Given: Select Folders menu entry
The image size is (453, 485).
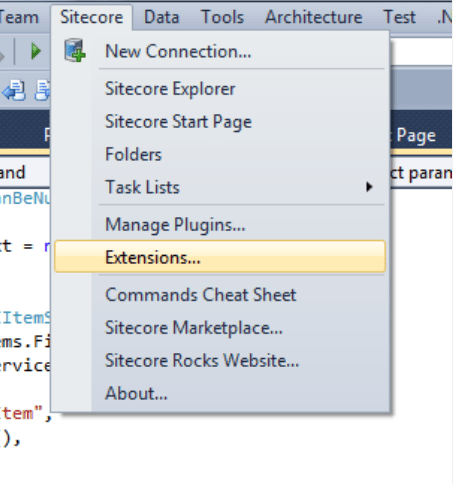Looking at the screenshot, I should [220, 154].
